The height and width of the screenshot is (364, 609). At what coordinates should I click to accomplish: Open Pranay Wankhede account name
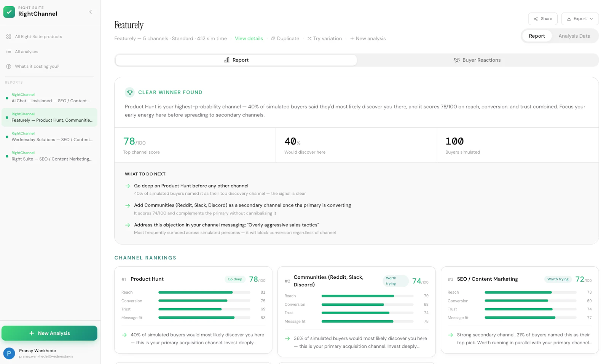(38, 351)
